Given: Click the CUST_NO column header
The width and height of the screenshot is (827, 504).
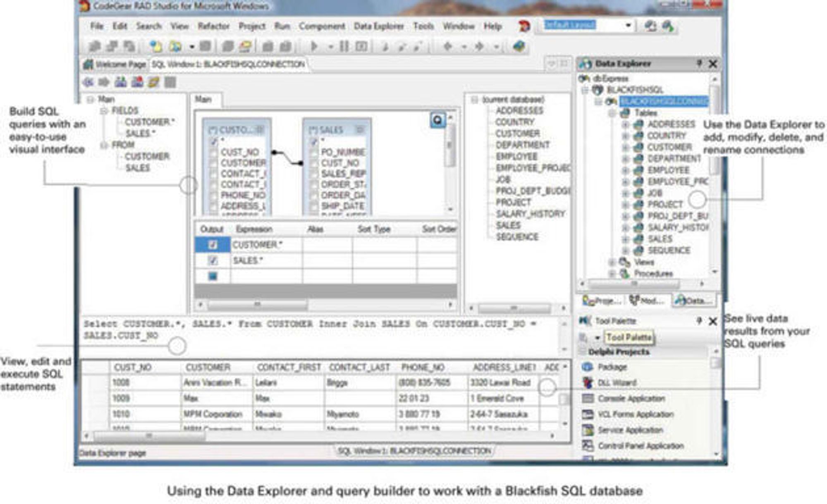Looking at the screenshot, I should (x=133, y=367).
